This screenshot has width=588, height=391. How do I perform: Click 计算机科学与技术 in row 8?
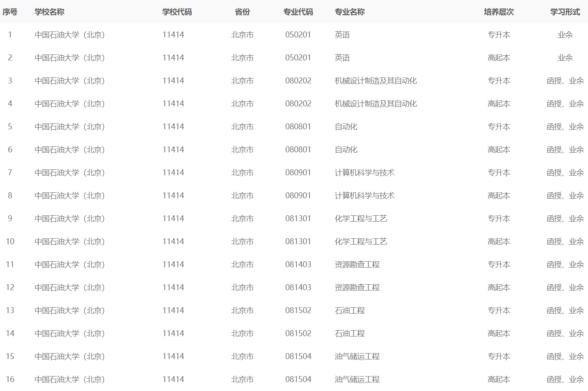coord(365,196)
